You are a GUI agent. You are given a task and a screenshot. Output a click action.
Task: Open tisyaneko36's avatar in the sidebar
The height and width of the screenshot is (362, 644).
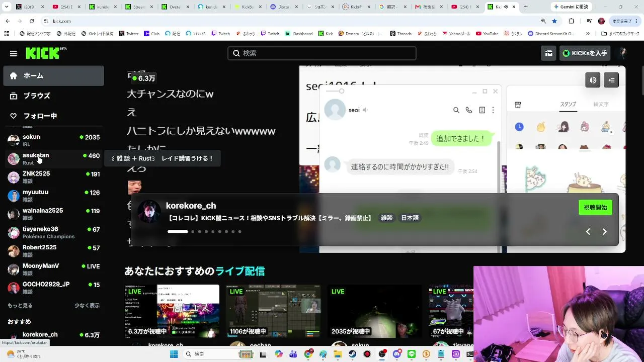click(14, 233)
